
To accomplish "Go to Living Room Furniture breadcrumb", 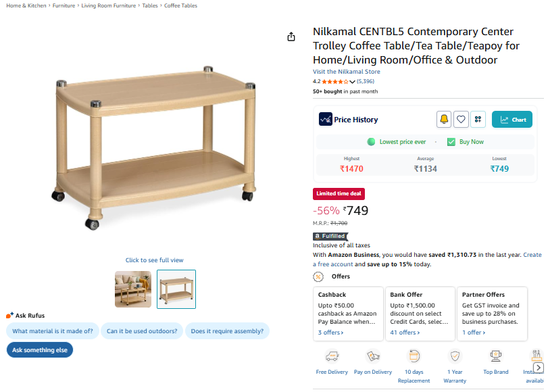I will 108,5.
